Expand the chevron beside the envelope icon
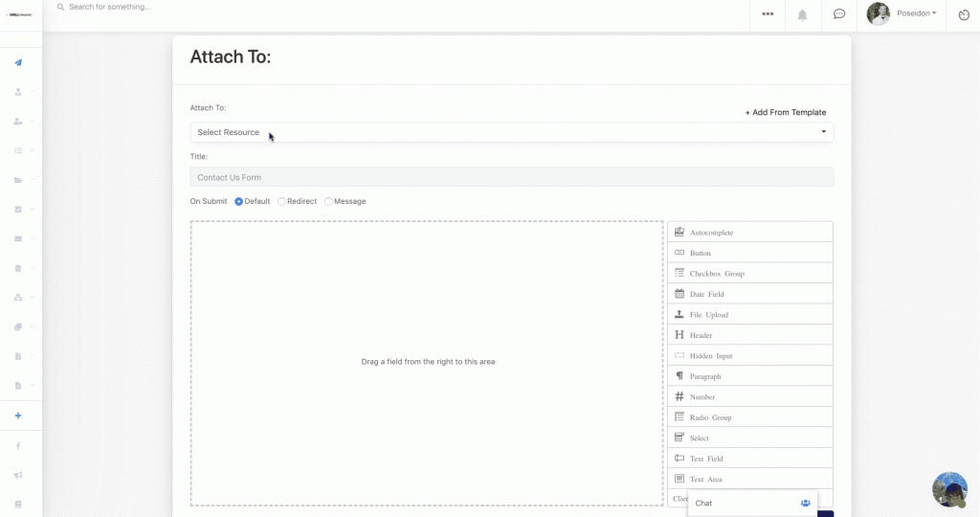Image resolution: width=980 pixels, height=517 pixels. click(33, 238)
